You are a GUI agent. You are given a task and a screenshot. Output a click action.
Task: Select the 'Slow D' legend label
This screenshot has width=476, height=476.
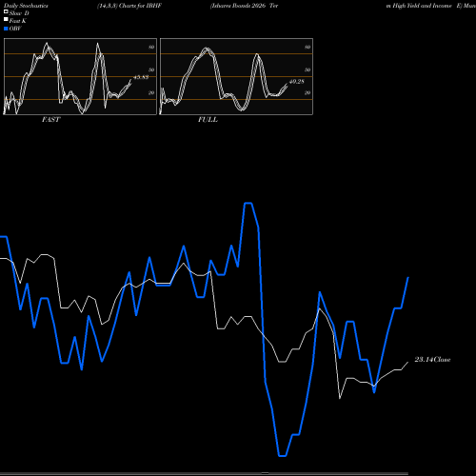click(x=19, y=13)
